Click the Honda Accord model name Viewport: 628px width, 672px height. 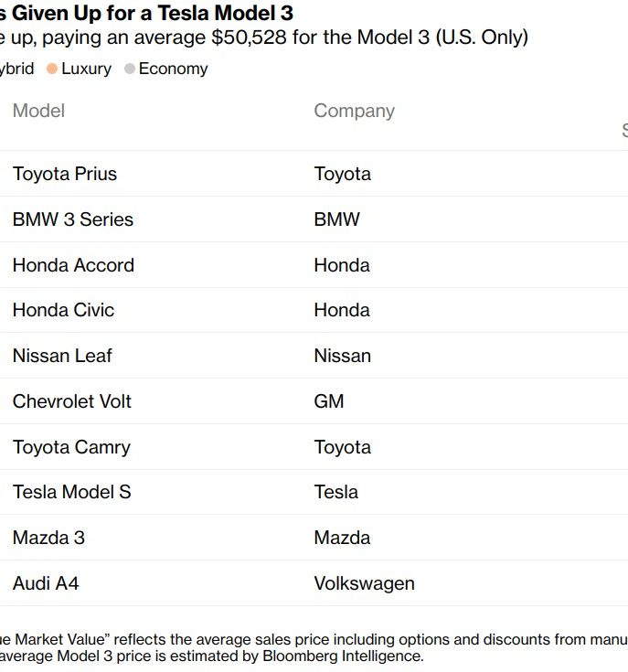tap(73, 265)
